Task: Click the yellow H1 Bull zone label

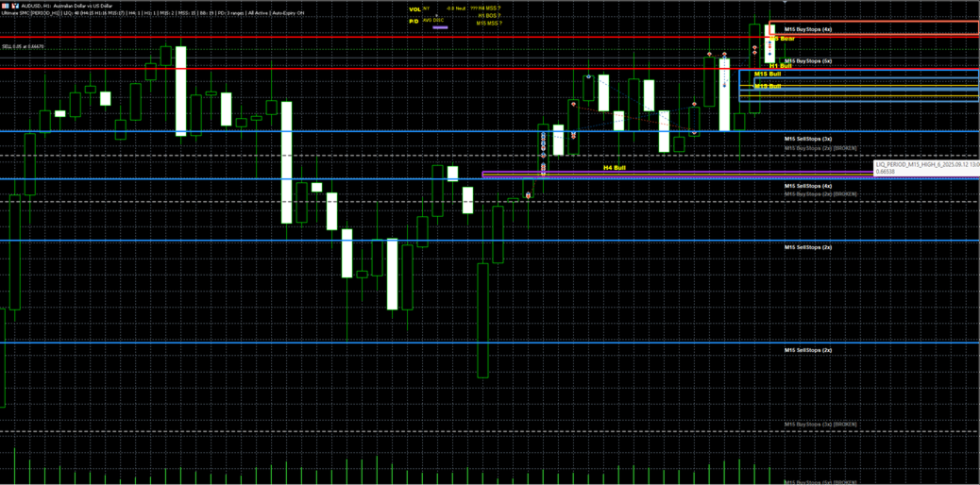Action: 781,66
